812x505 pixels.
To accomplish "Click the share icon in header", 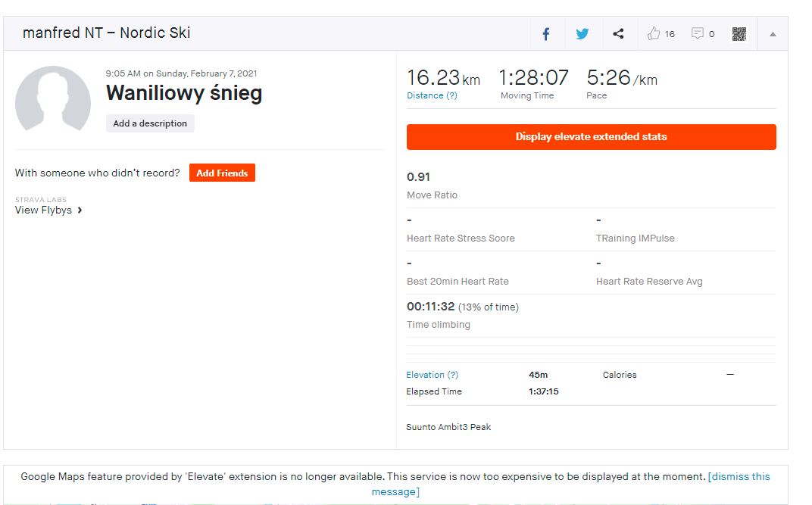I will click(618, 34).
